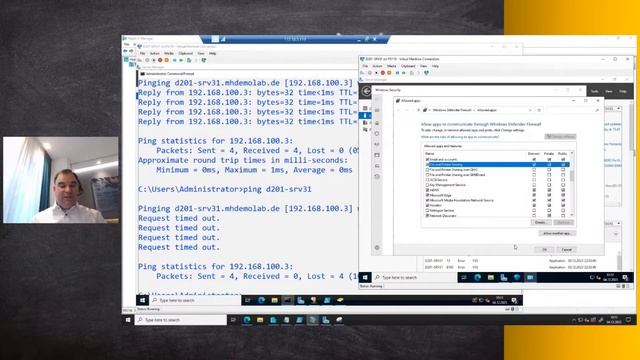Click Start button in front VM taskbar
The image size is (640, 360).
365,278
